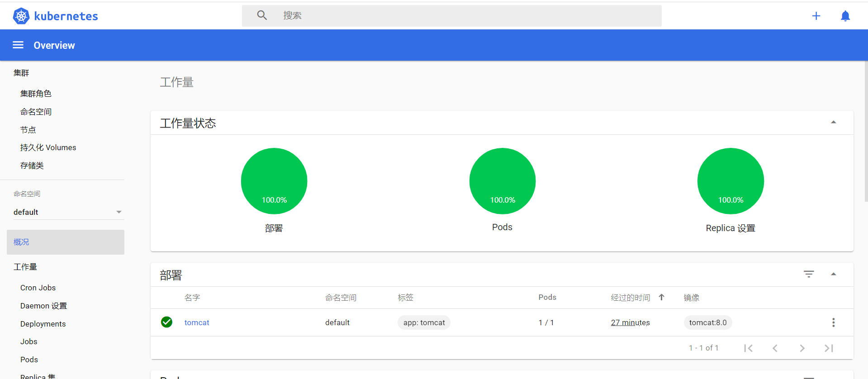Screen dimensions: 868x379
Task: Click the 1 / 1 pods count
Action: [x=546, y=322]
